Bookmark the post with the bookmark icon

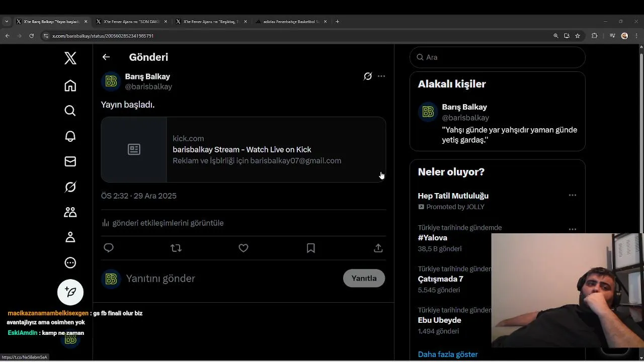311,248
